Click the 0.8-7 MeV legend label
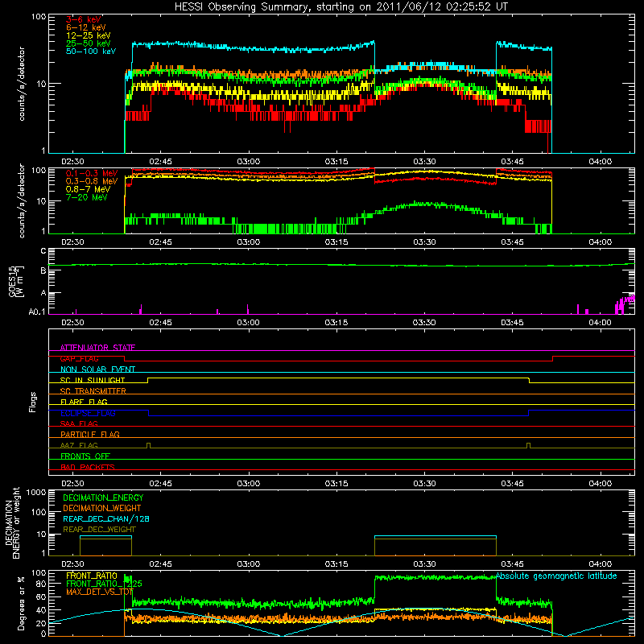This screenshot has height=644, width=644. pyautogui.click(x=89, y=189)
